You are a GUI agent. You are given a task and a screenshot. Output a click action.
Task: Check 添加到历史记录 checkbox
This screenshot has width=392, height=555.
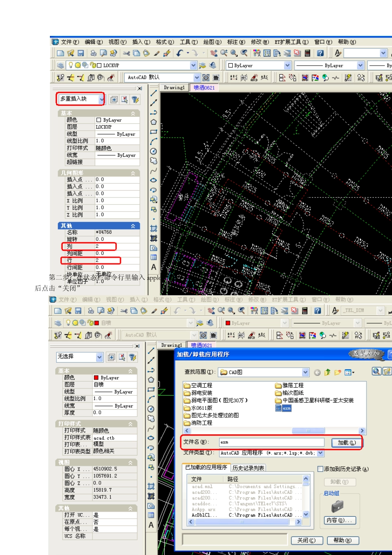320,469
